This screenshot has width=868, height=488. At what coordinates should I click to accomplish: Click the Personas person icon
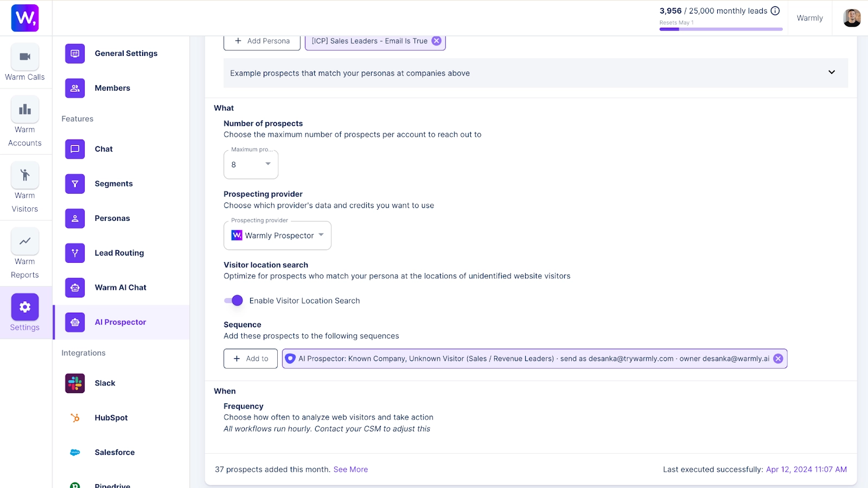[x=75, y=218]
